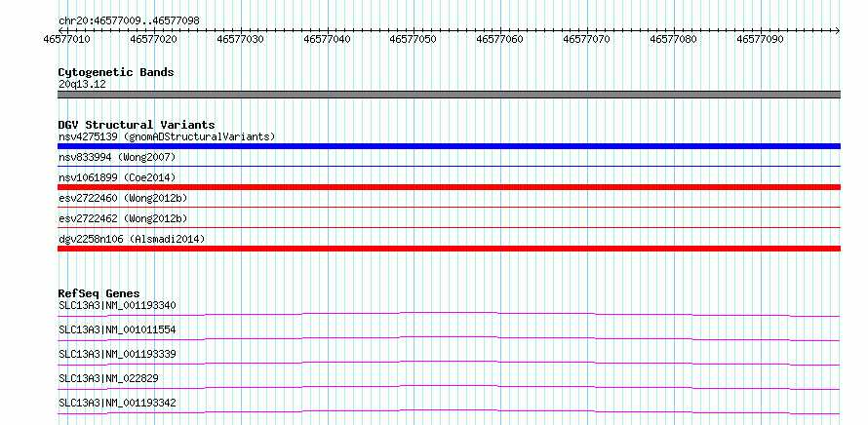The width and height of the screenshot is (868, 425).
Task: Select the thick red dgv2258n106 variant bar
Action: pyautogui.click(x=449, y=249)
